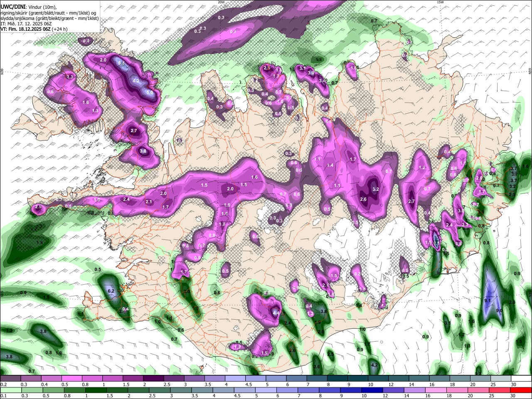532x399 pixels.
Task: Select the crimson 25 mm rain legend swatch
Action: click(500, 390)
